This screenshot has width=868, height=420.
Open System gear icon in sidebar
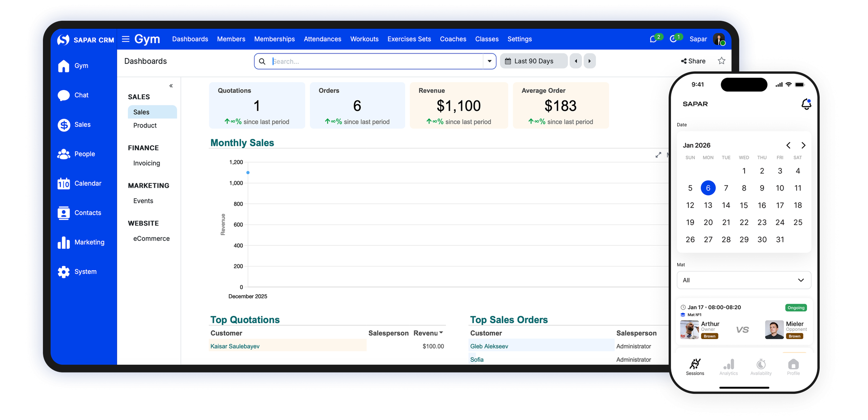point(64,272)
